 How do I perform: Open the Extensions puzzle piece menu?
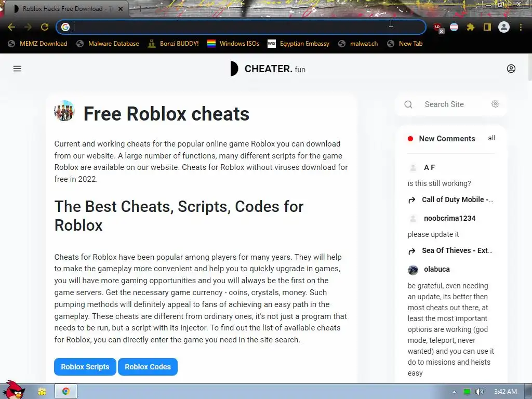click(x=470, y=27)
